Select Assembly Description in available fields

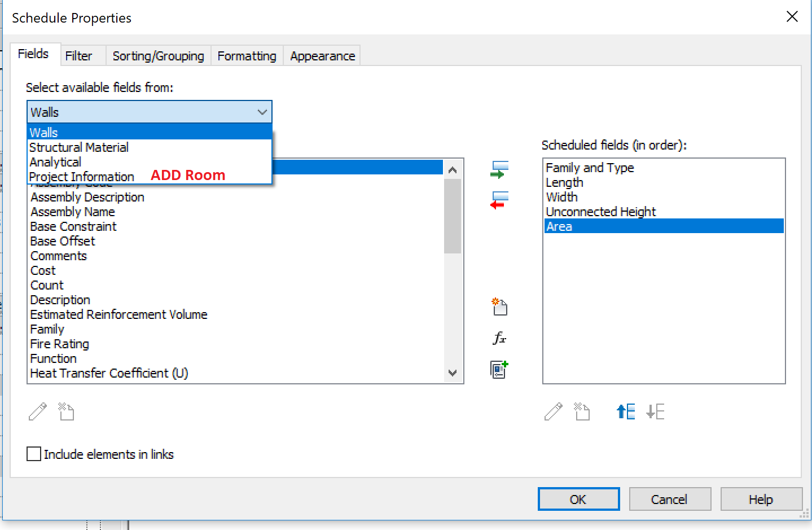pos(236,197)
